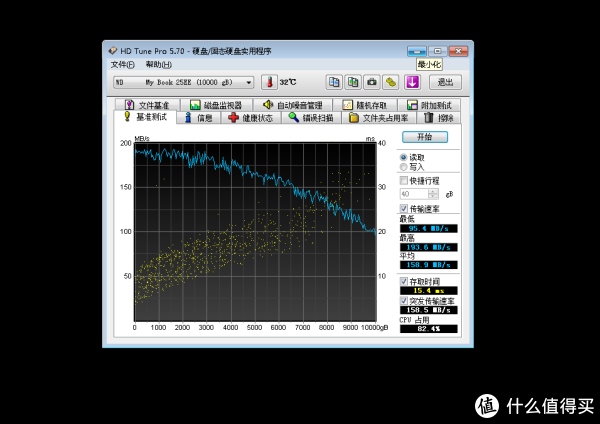Image resolution: width=600 pixels, height=424 pixels.
Task: Switch to 擦除 tab
Action: pyautogui.click(x=439, y=118)
